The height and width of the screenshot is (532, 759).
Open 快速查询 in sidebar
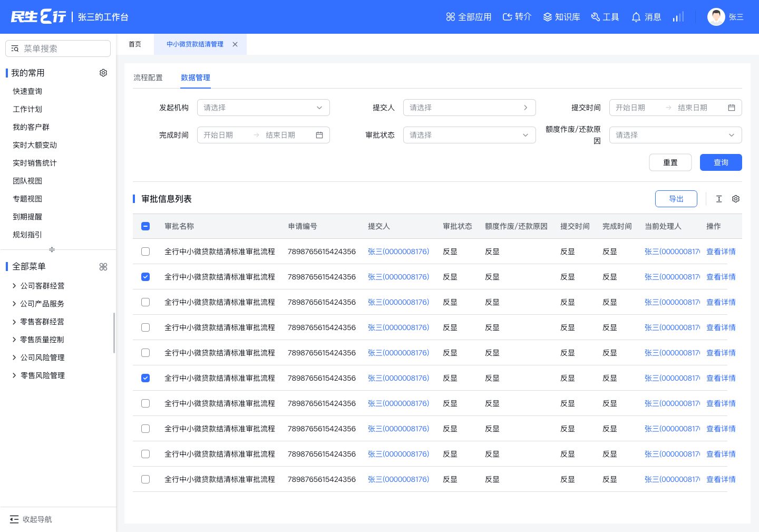(x=27, y=91)
